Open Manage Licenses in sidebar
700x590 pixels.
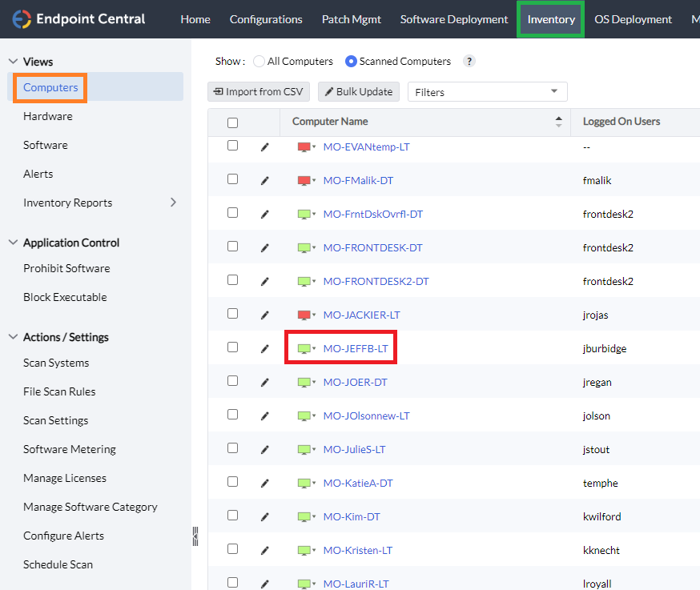[x=65, y=478]
